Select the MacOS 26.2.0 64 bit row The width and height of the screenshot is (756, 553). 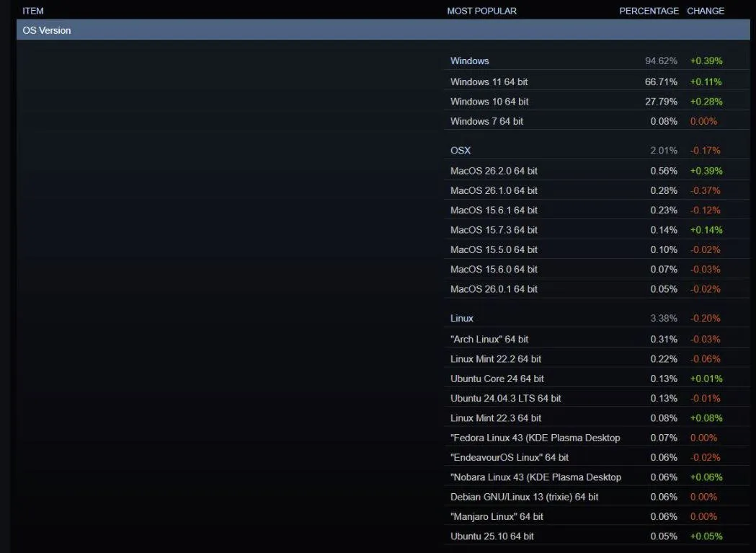[597, 171]
